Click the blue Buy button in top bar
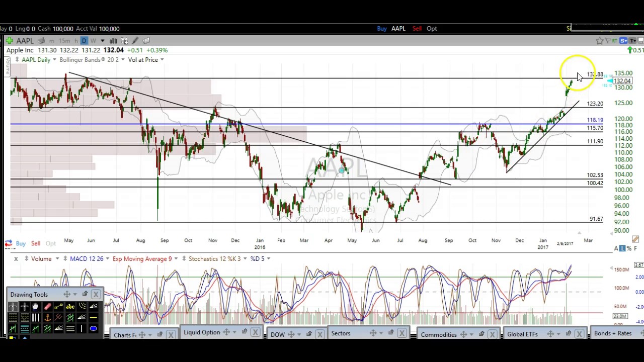Viewport: 644px width, 362px height. click(381, 29)
